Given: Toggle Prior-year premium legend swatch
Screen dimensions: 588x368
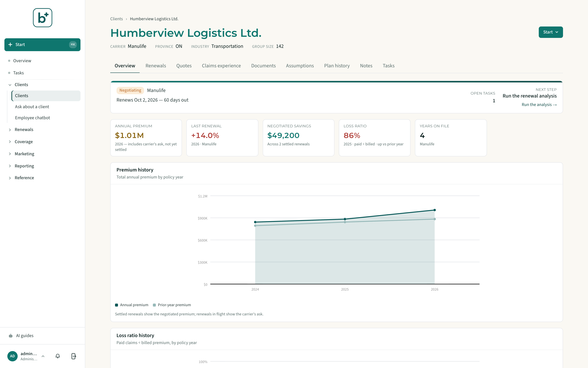Looking at the screenshot, I should pyautogui.click(x=154, y=305).
